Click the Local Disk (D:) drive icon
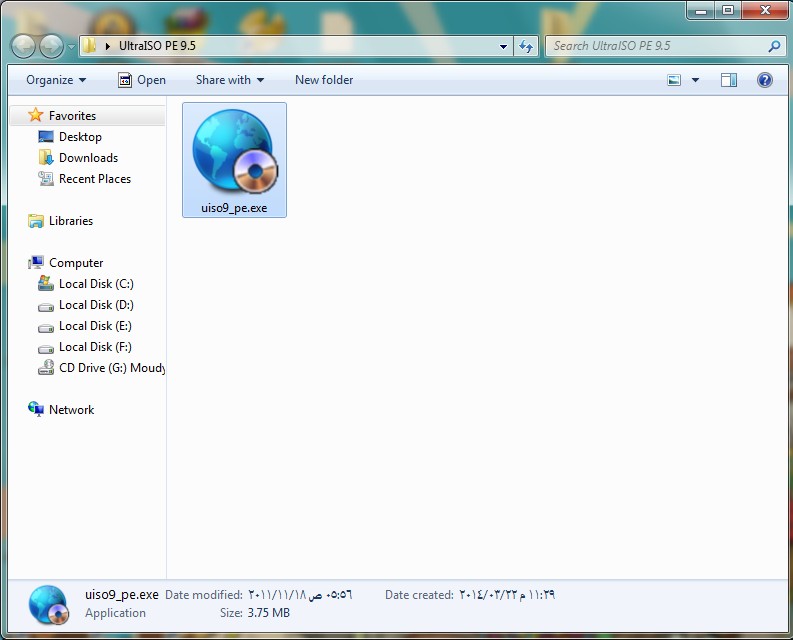The width and height of the screenshot is (793, 640). [x=46, y=307]
